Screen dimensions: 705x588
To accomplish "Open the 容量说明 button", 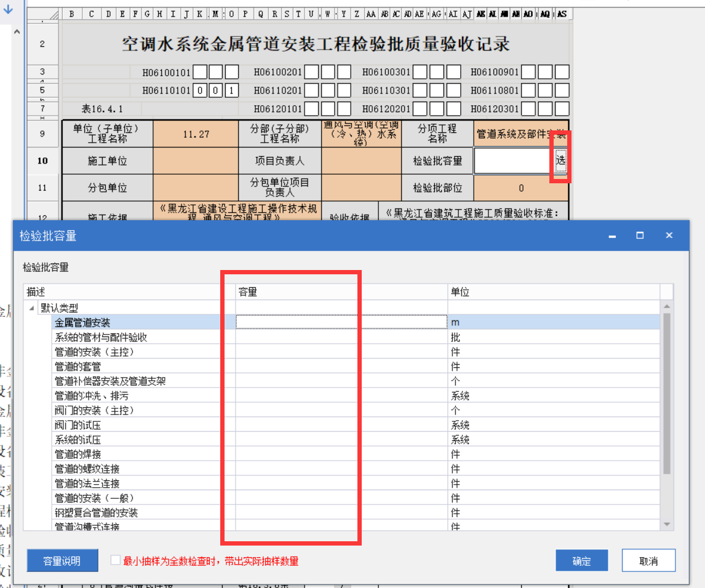I will [62, 561].
